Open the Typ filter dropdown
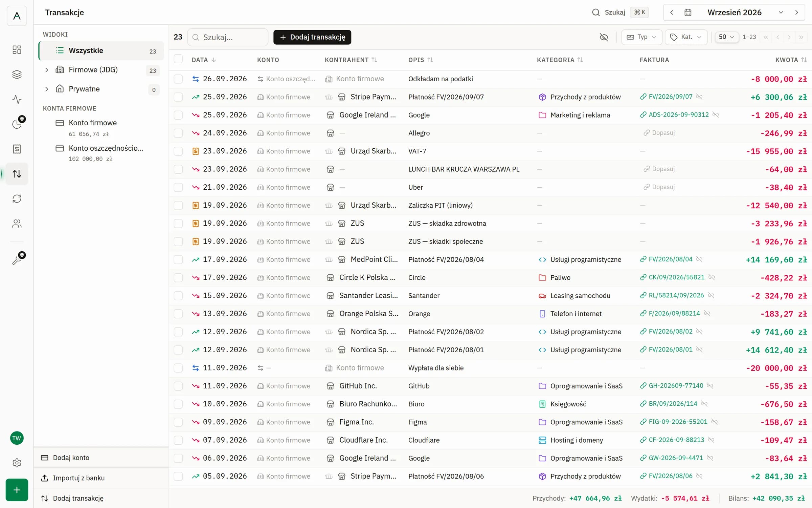Image resolution: width=812 pixels, height=508 pixels. coord(641,37)
